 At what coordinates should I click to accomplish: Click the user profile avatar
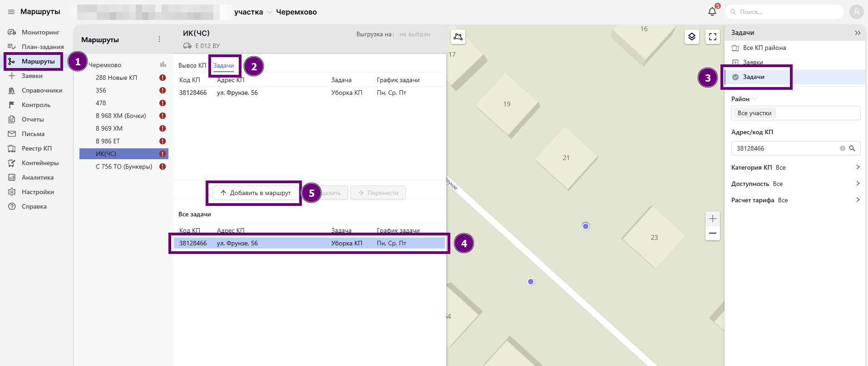coord(856,12)
